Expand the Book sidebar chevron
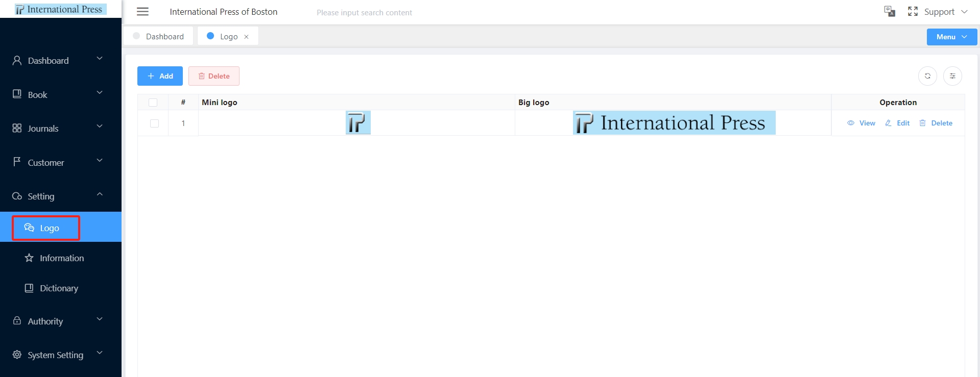 point(100,92)
